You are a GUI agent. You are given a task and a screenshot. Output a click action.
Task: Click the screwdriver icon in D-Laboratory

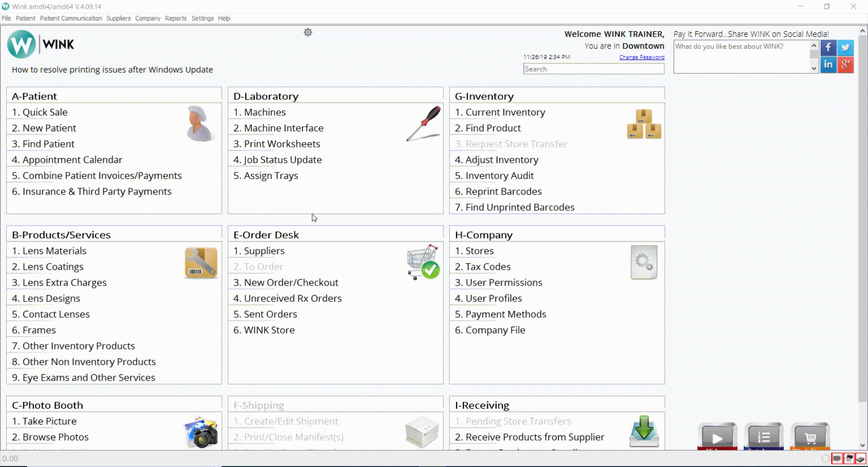tap(424, 124)
